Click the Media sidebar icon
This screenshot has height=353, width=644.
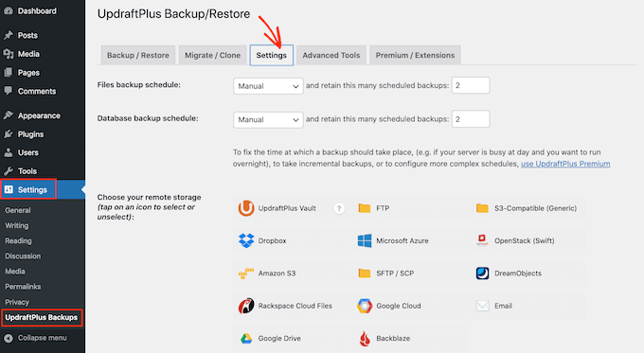coord(9,54)
